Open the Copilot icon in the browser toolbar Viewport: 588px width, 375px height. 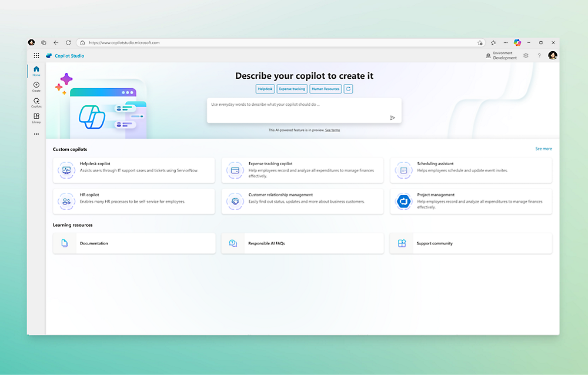517,42
